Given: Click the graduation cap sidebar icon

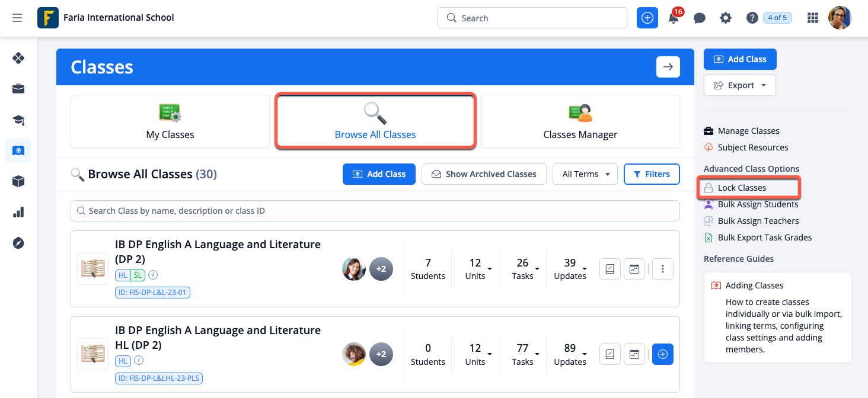Looking at the screenshot, I should click(x=18, y=120).
